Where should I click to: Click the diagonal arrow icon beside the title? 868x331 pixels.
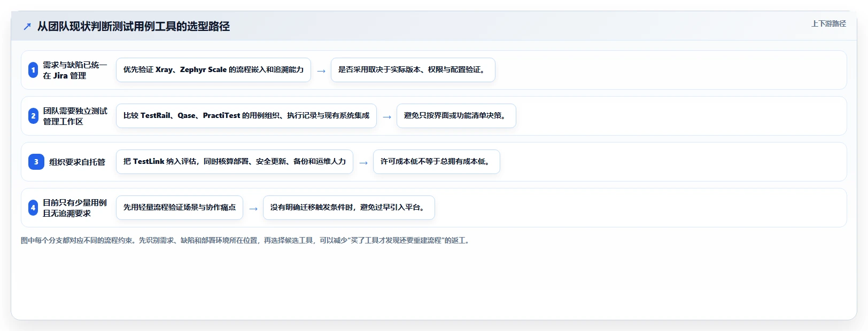27,26
